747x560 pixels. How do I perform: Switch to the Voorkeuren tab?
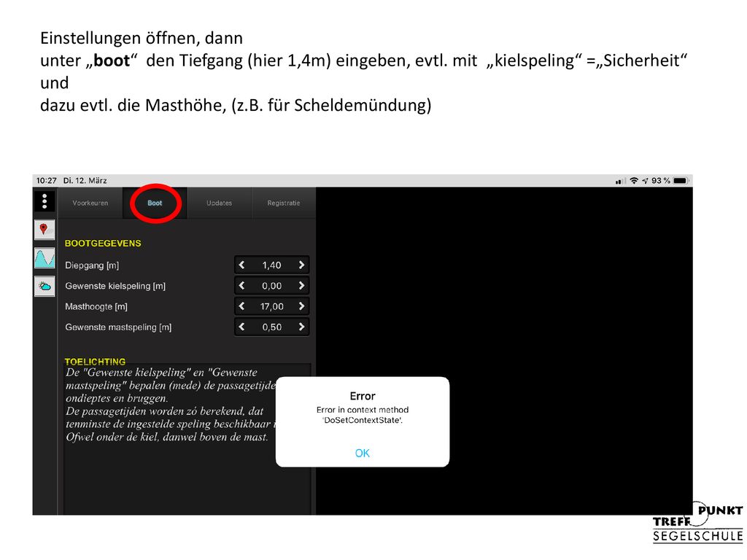coord(90,203)
